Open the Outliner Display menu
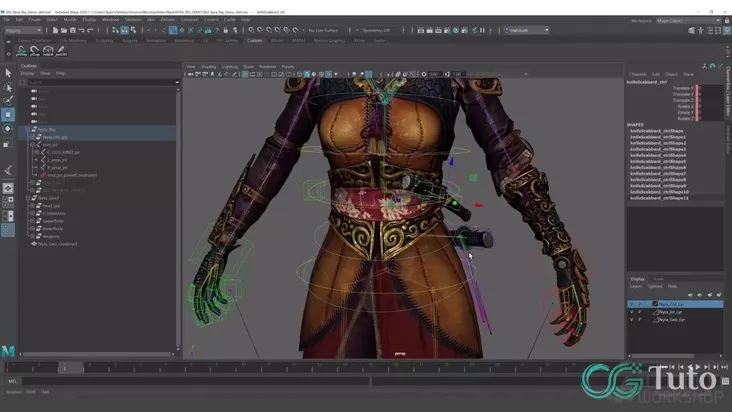This screenshot has width=732, height=412. pos(27,73)
